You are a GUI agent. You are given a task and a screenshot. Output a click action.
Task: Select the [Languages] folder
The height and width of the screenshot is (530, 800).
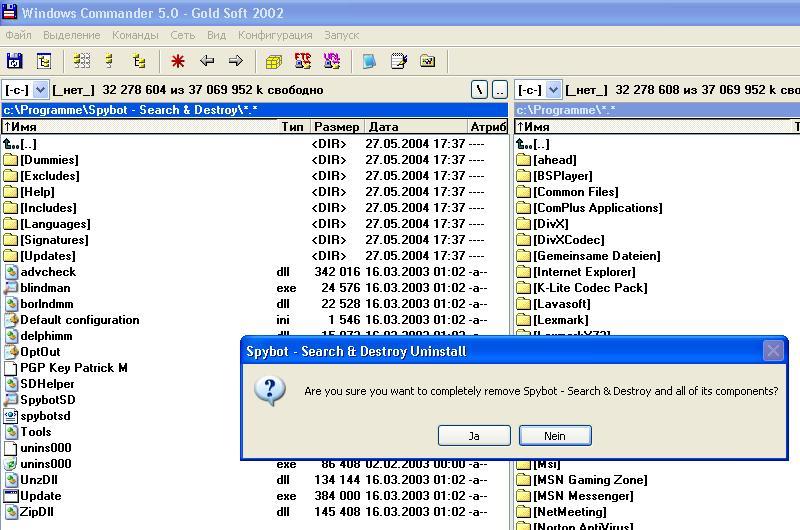point(255,224)
